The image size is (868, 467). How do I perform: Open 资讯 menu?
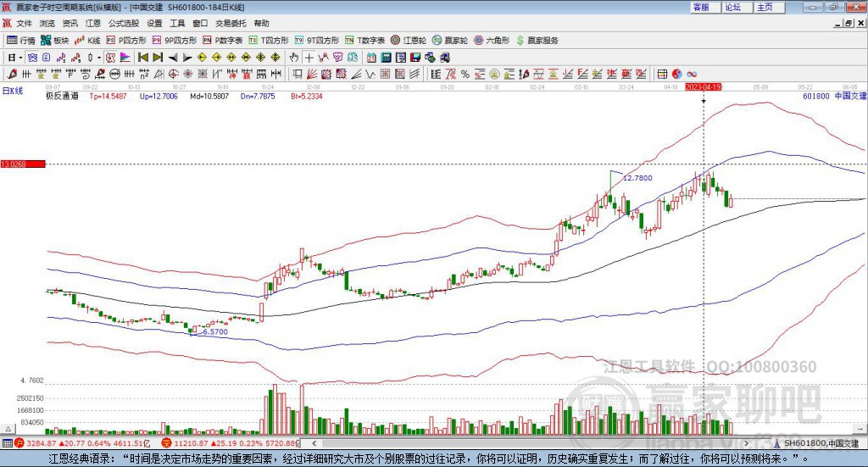coord(70,23)
